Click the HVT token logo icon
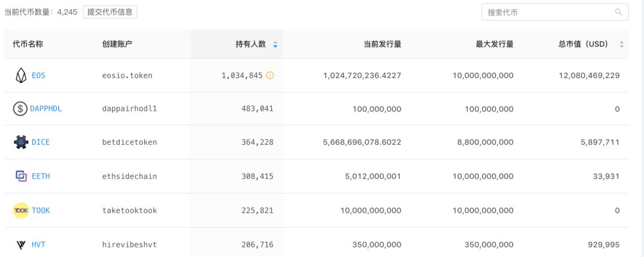The height and width of the screenshot is (257, 644). (21, 245)
